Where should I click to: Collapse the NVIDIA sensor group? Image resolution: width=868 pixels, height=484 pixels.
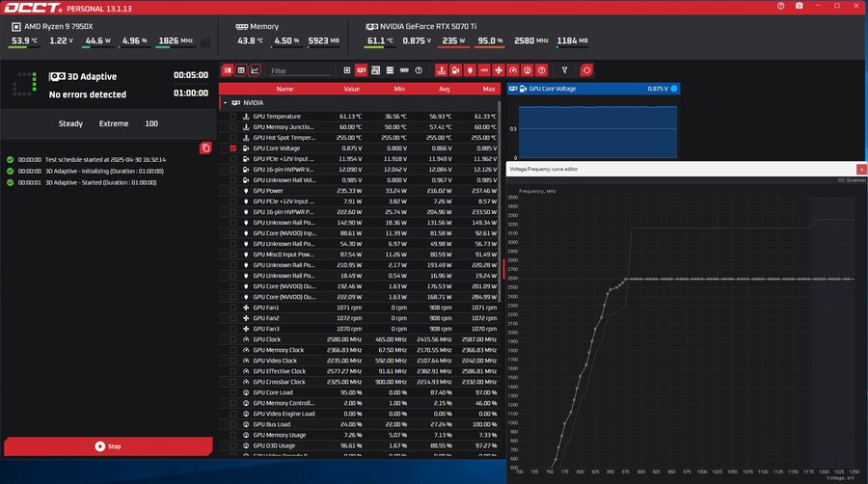225,101
